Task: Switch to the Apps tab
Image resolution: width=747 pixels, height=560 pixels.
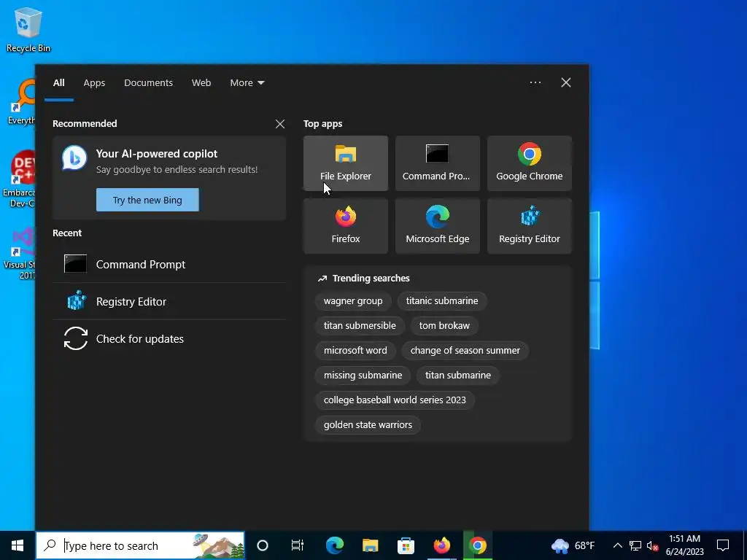Action: pyautogui.click(x=94, y=83)
